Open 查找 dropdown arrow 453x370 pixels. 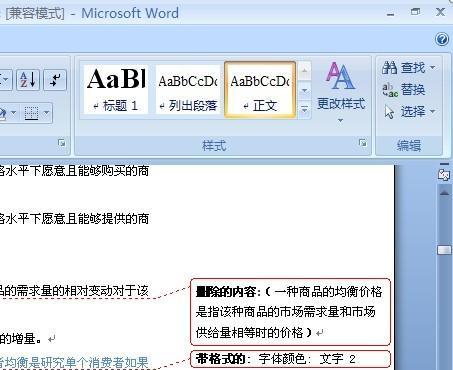432,68
